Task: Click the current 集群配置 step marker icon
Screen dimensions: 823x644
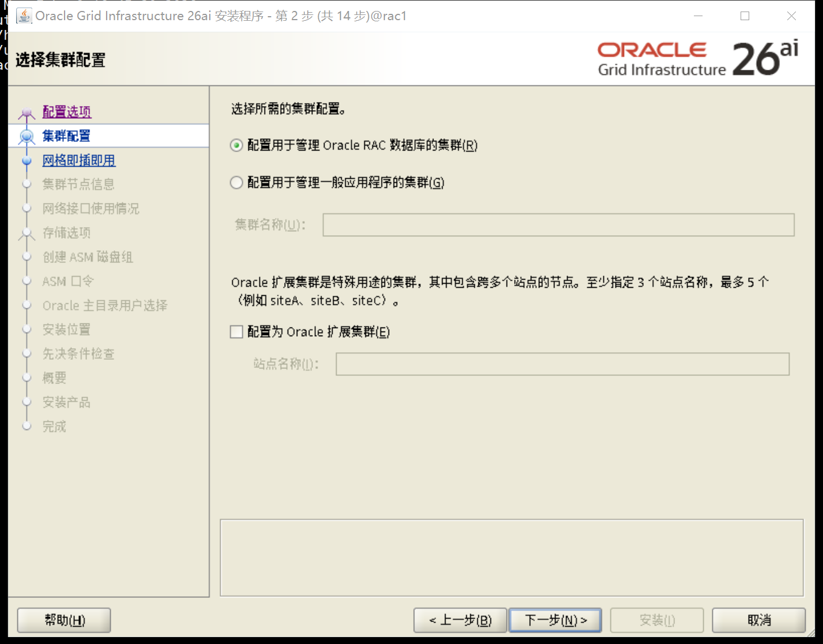Action: tap(27, 137)
